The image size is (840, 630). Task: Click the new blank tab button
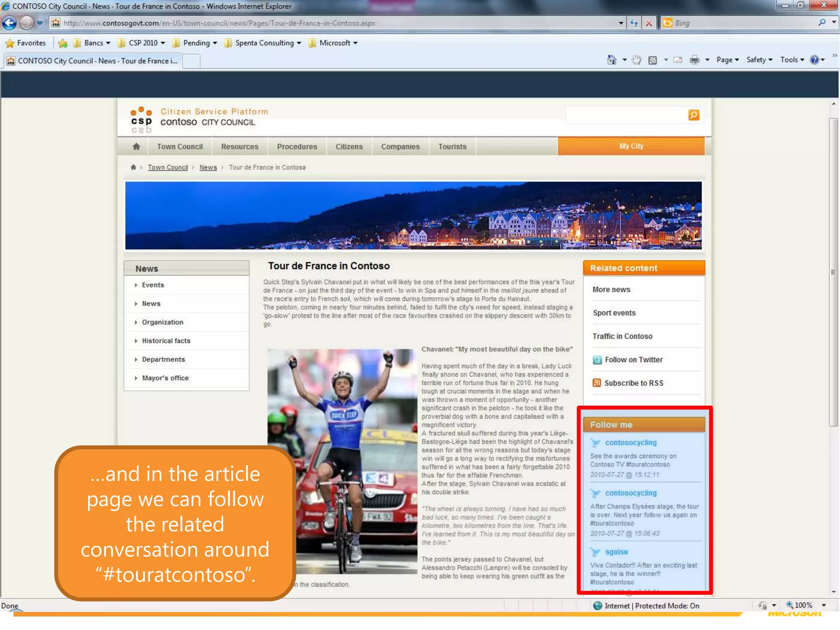tap(191, 61)
